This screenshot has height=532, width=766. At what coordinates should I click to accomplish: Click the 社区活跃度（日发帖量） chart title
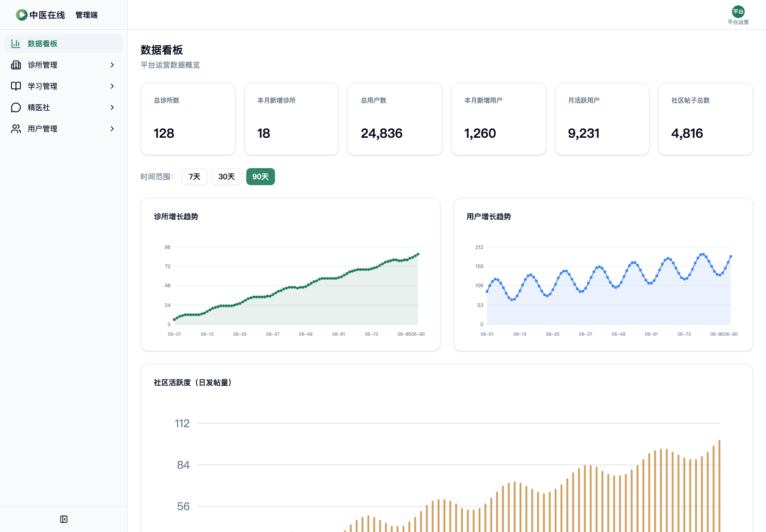click(x=193, y=383)
